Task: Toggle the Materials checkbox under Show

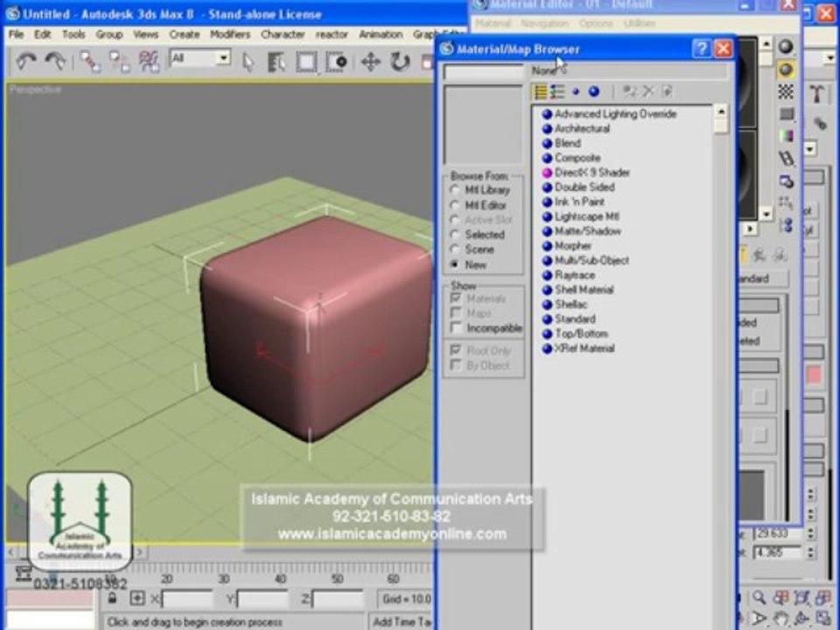Action: pos(456,297)
